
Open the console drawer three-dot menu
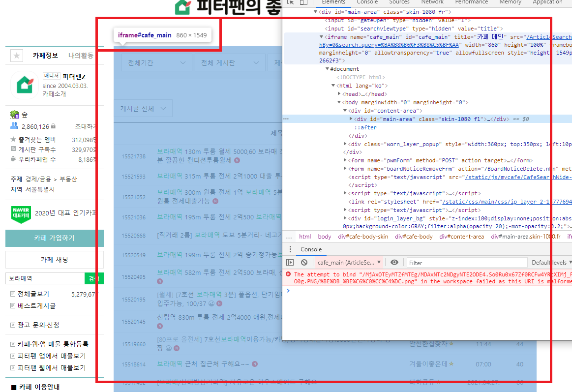(x=290, y=249)
